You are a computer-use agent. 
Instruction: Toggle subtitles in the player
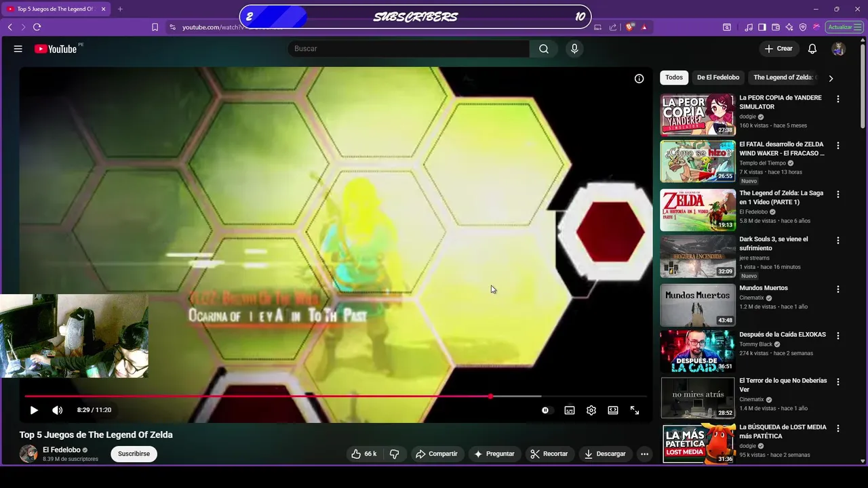click(570, 410)
